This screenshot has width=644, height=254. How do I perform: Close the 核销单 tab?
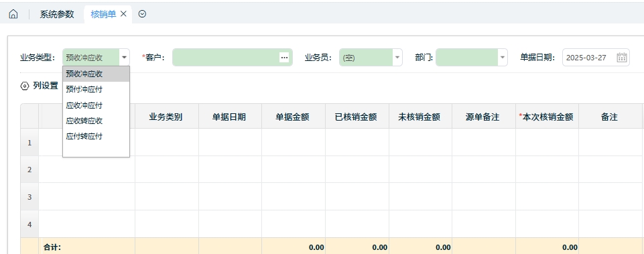coord(123,14)
